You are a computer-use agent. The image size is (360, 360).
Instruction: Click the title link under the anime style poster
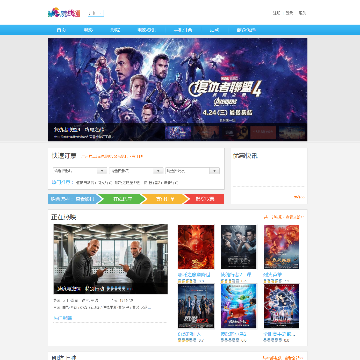click(280, 334)
